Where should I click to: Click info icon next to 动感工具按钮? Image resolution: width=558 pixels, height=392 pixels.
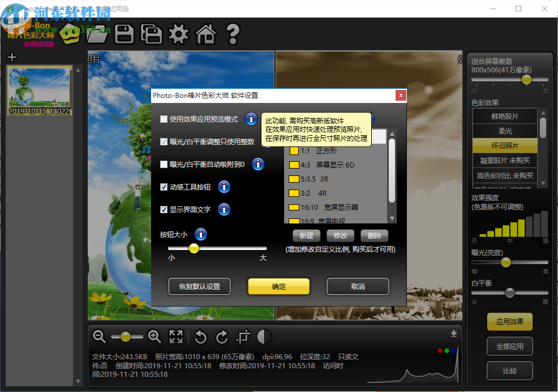[224, 187]
